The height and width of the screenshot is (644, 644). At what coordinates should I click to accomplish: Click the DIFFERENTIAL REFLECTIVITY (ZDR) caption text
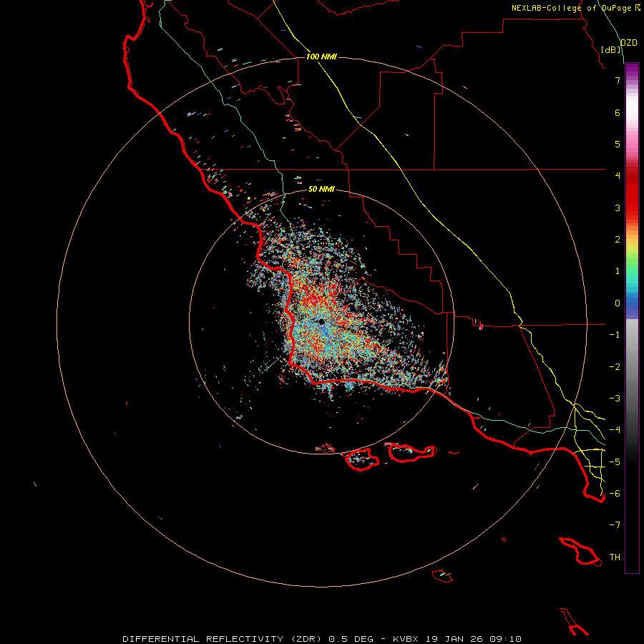pos(223,639)
